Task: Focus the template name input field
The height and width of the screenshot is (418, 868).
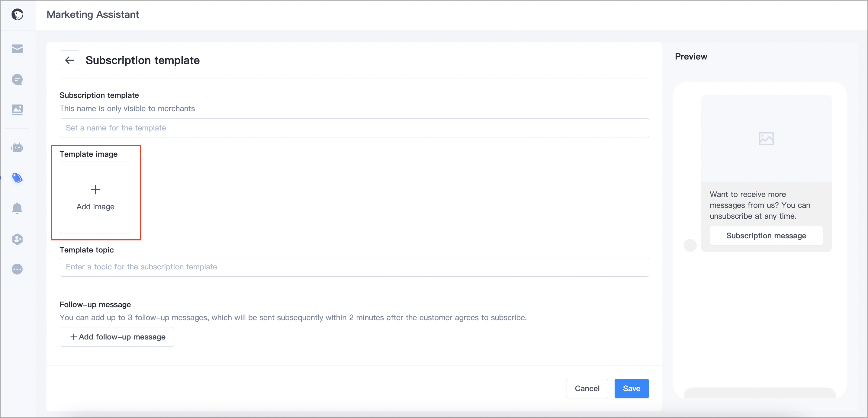Action: tap(354, 128)
